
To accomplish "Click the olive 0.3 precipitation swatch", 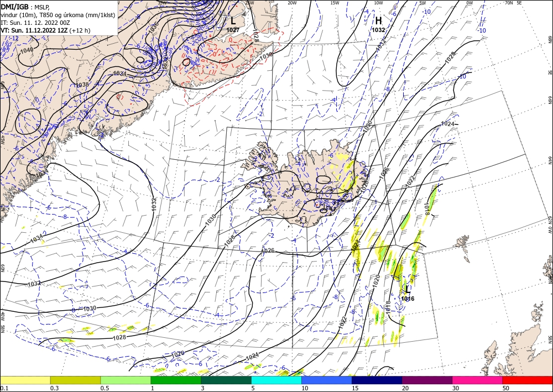I will [x=75, y=380].
